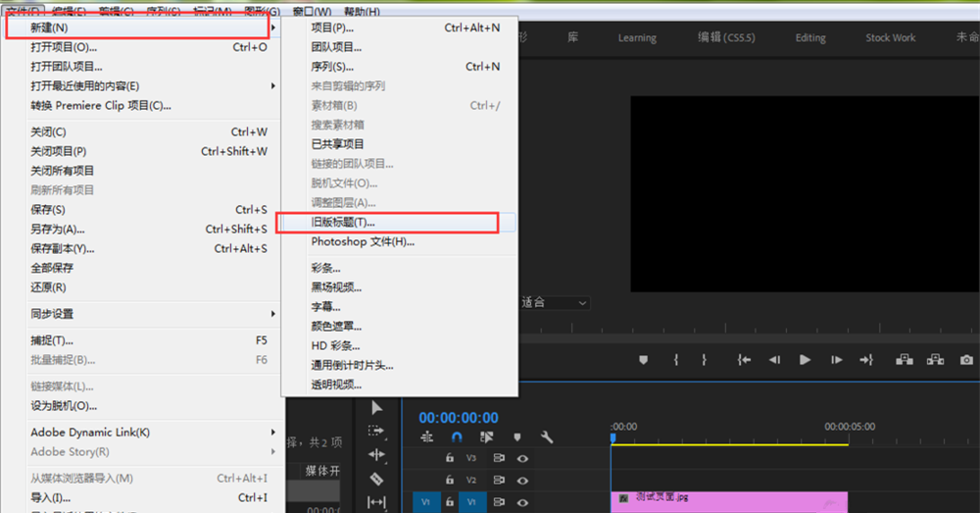980x513 pixels.
Task: Jump to the Out point
Action: point(866,360)
